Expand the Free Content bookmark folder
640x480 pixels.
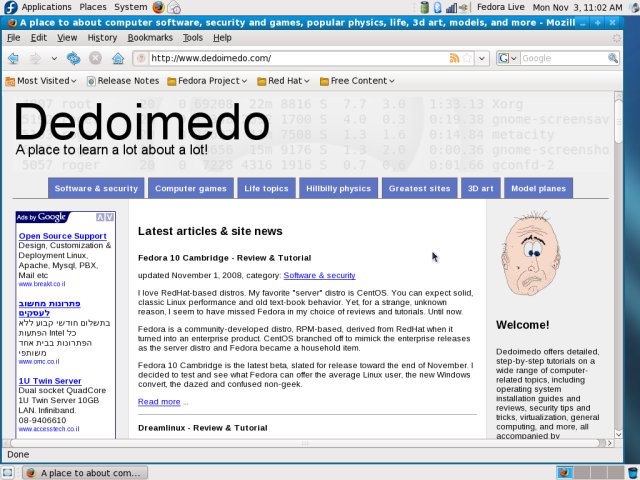[x=357, y=81]
